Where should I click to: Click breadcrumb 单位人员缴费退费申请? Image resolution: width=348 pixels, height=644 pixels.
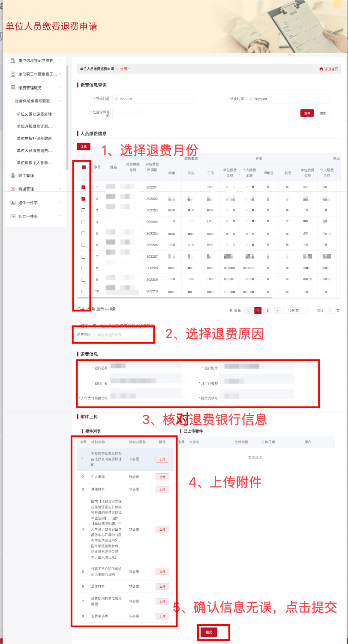click(97, 69)
